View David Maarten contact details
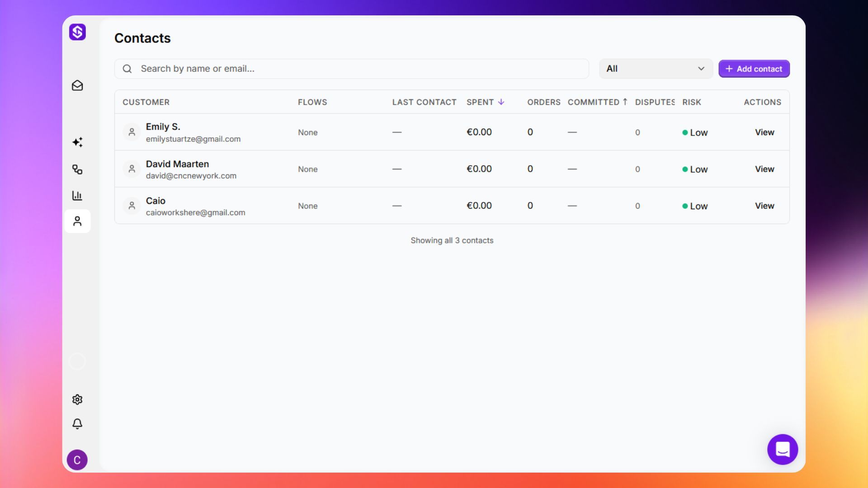This screenshot has height=488, width=868. pos(764,169)
